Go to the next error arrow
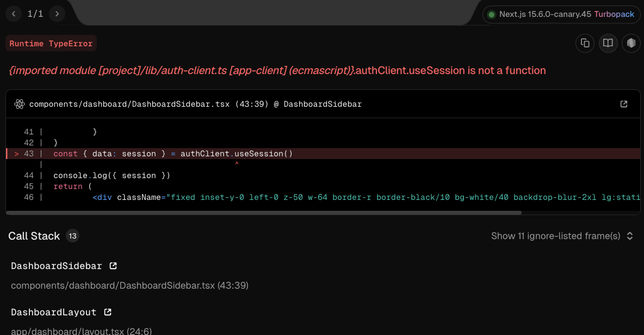This screenshot has width=644, height=335. point(57,14)
